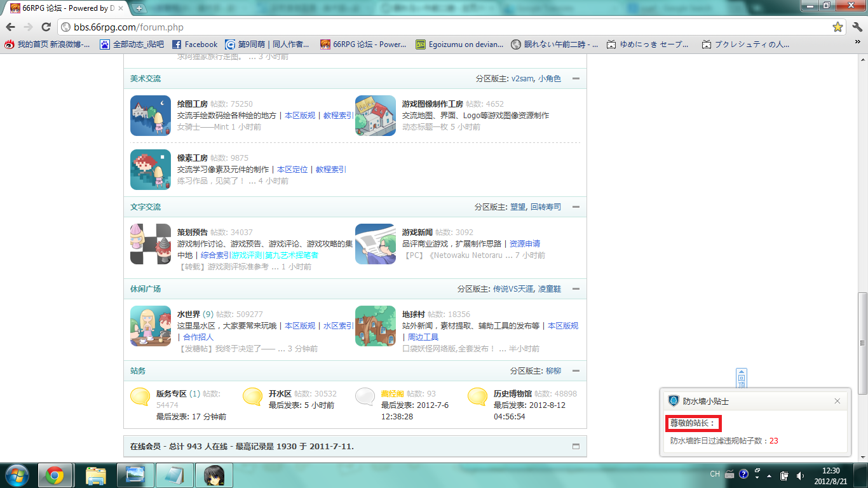Toggle the 在线会员 online members list
Image resolution: width=868 pixels, height=488 pixels.
click(x=576, y=447)
